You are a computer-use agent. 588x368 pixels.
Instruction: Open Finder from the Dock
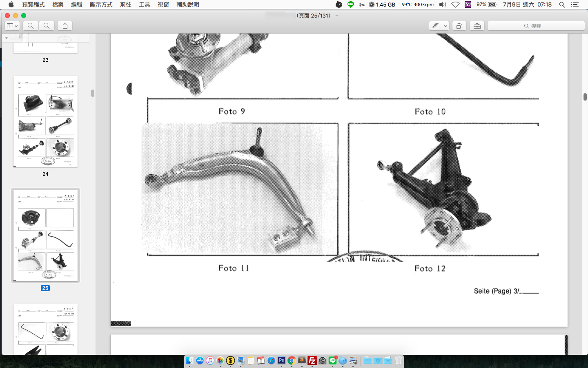coord(189,360)
